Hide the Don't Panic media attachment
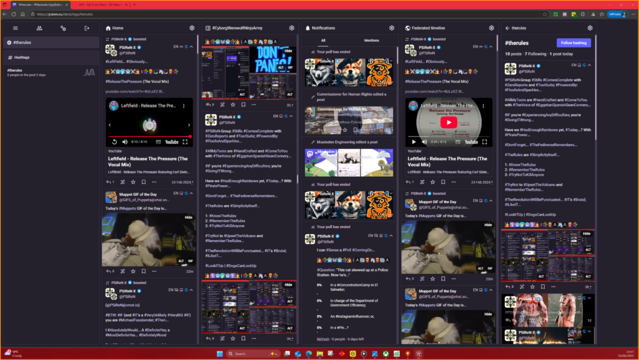The width and height of the screenshot is (639, 360). [289, 51]
